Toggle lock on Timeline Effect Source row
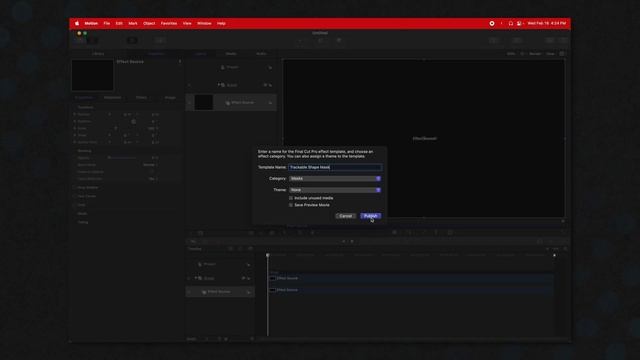 pyautogui.click(x=248, y=292)
